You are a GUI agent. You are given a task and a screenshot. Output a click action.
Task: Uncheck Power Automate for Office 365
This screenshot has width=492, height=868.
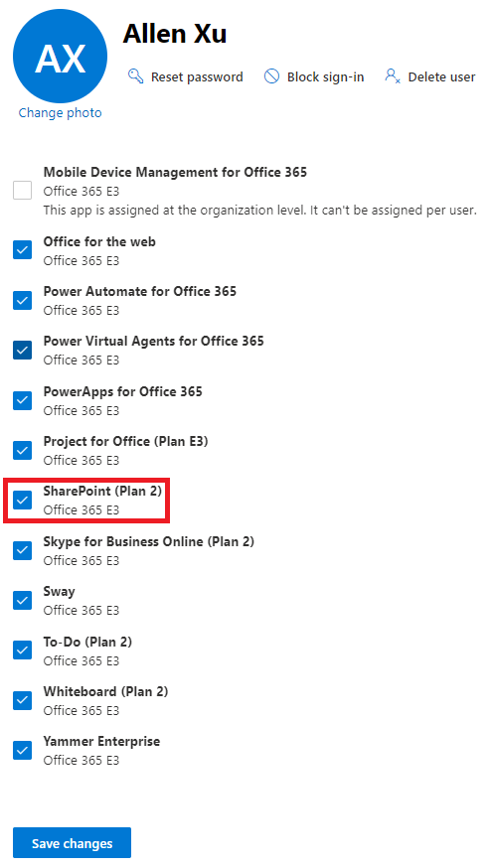click(22, 300)
